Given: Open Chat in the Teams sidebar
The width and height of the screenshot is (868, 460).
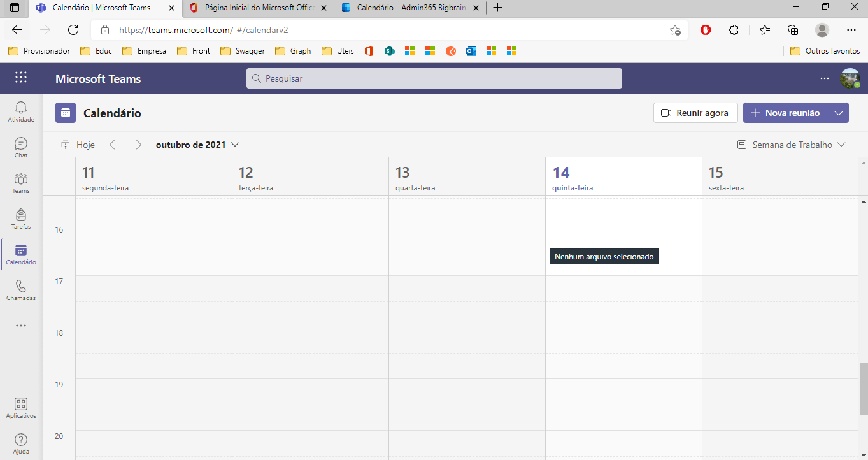Looking at the screenshot, I should [x=21, y=148].
